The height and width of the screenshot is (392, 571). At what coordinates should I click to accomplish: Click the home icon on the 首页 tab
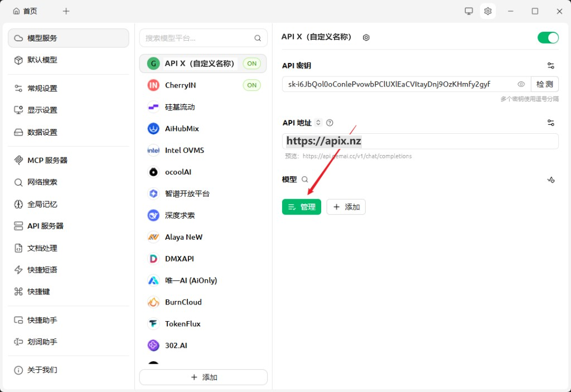[x=16, y=11]
